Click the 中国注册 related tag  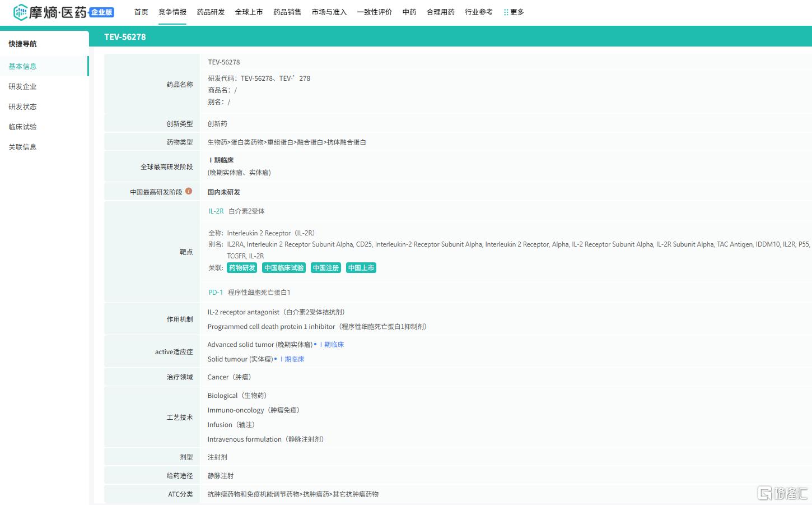(x=326, y=268)
